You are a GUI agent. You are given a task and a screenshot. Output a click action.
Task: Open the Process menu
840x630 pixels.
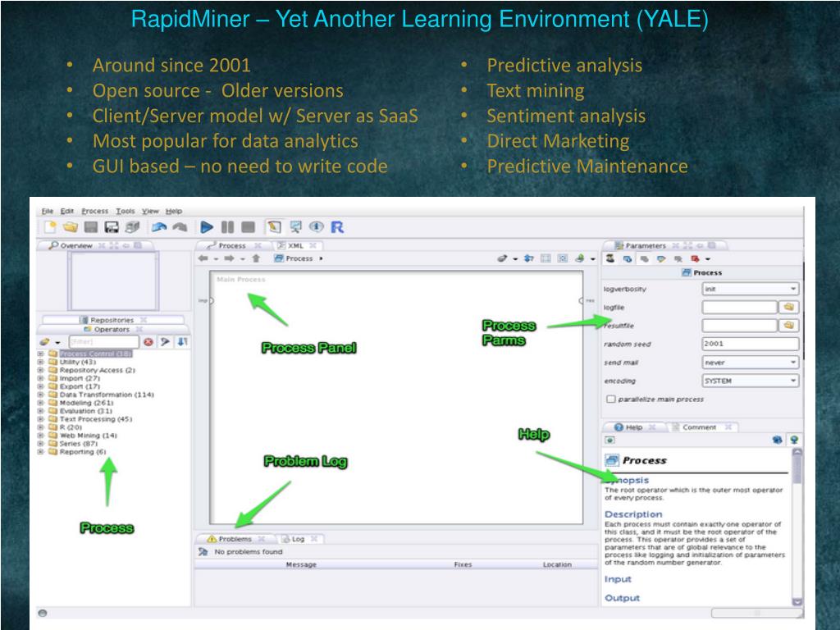(94, 211)
